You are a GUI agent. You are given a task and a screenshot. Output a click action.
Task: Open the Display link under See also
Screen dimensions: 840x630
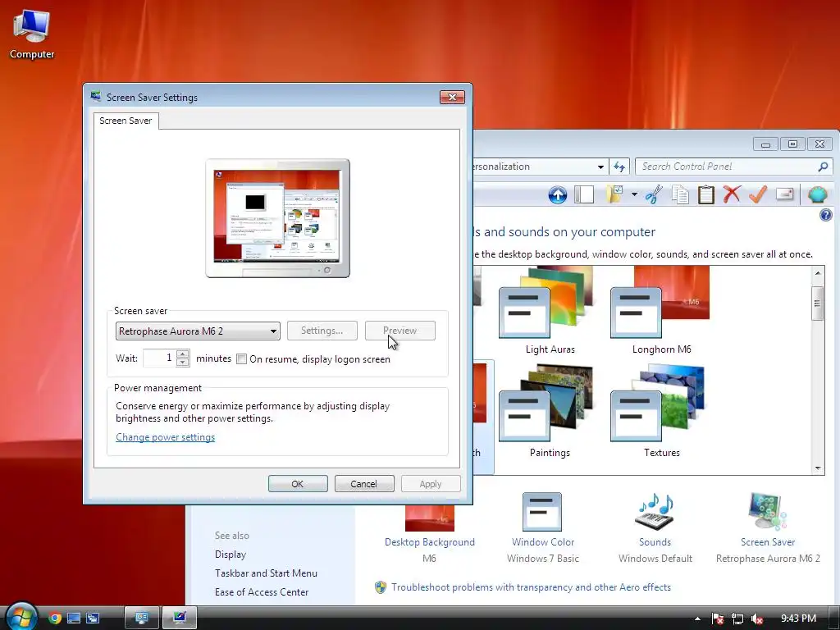click(231, 555)
